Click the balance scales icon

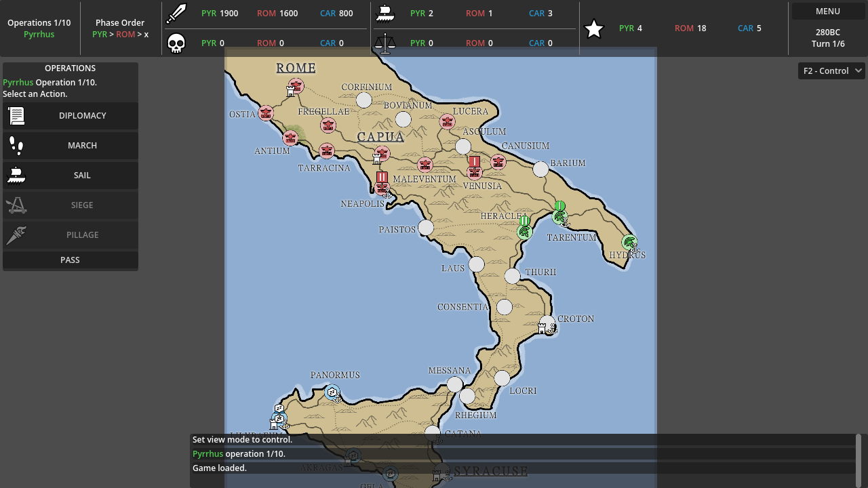tap(385, 43)
